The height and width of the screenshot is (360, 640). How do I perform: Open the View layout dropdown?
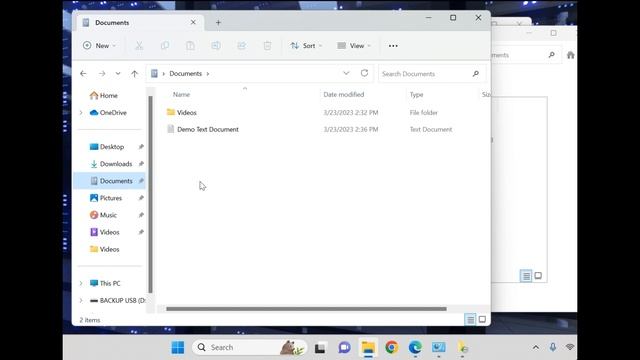pos(354,46)
